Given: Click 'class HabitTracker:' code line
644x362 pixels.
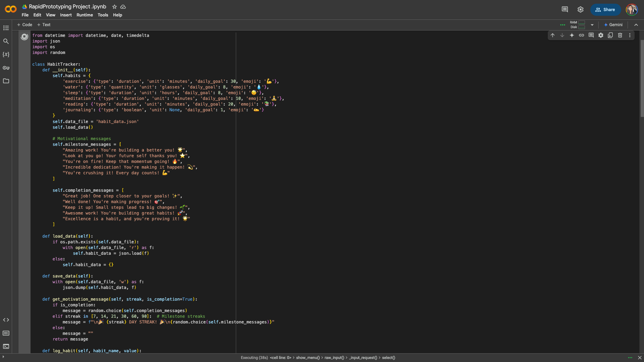Looking at the screenshot, I should point(56,64).
